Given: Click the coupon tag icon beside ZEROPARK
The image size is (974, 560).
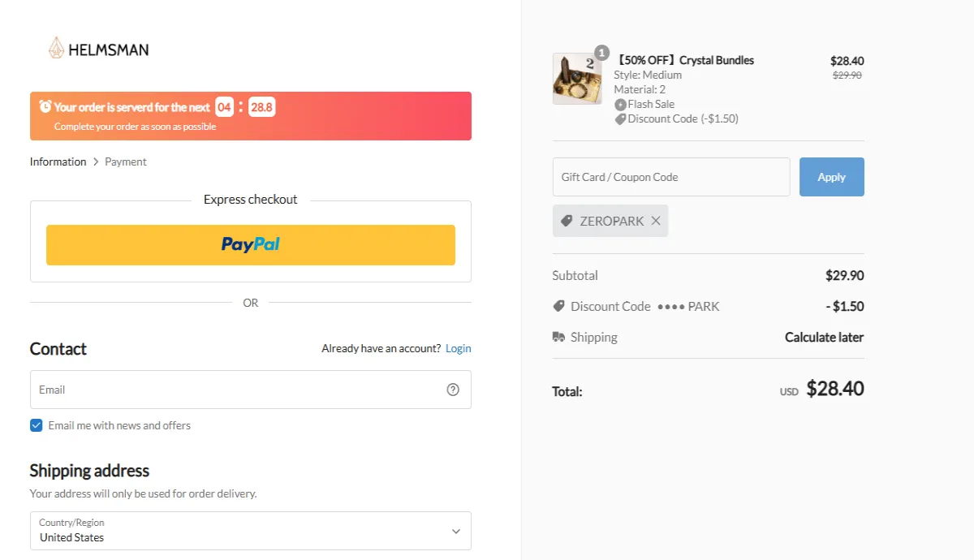Looking at the screenshot, I should (566, 220).
